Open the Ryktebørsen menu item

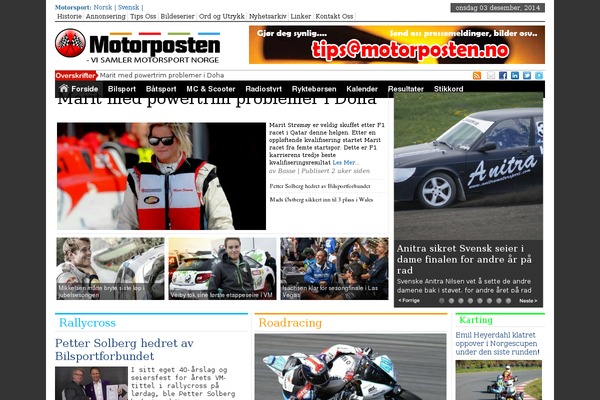(314, 89)
